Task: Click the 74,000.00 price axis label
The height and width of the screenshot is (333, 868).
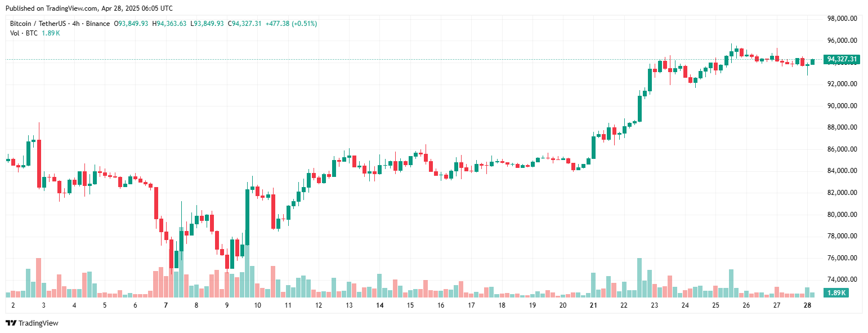Action: 842,279
